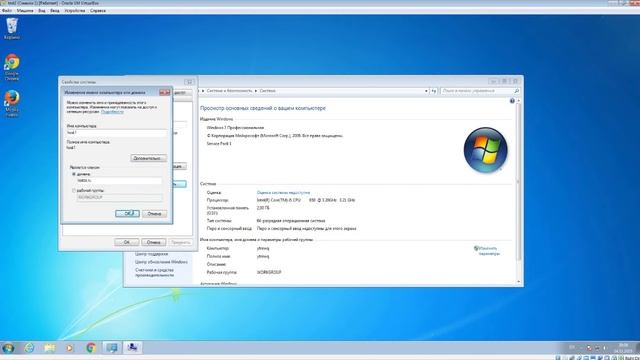The image size is (640, 360).
Task: Click the refresh button next to address bar
Action: pyautogui.click(x=433, y=91)
